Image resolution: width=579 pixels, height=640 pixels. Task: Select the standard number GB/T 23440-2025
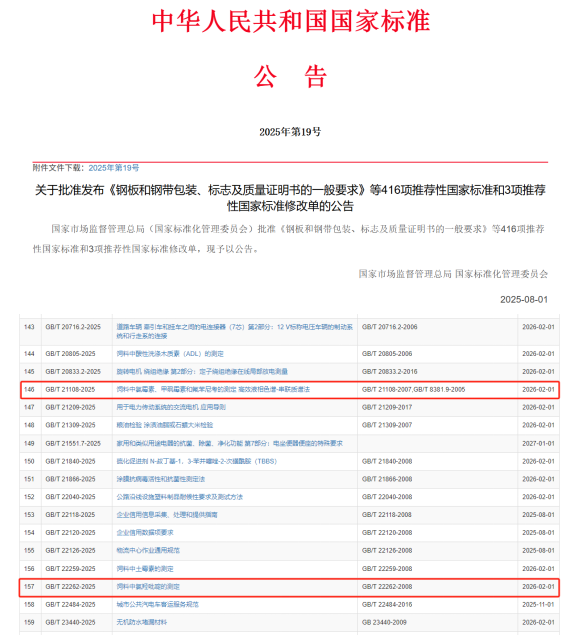pos(70,622)
